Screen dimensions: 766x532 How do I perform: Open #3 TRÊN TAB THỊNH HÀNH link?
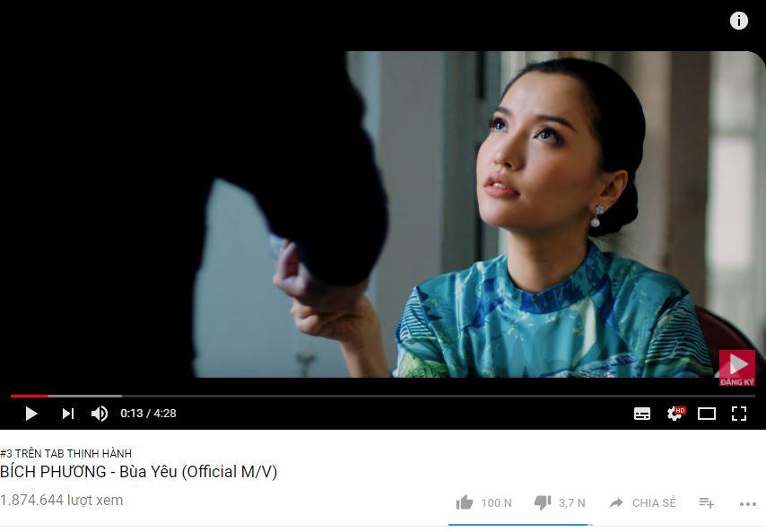(66, 453)
